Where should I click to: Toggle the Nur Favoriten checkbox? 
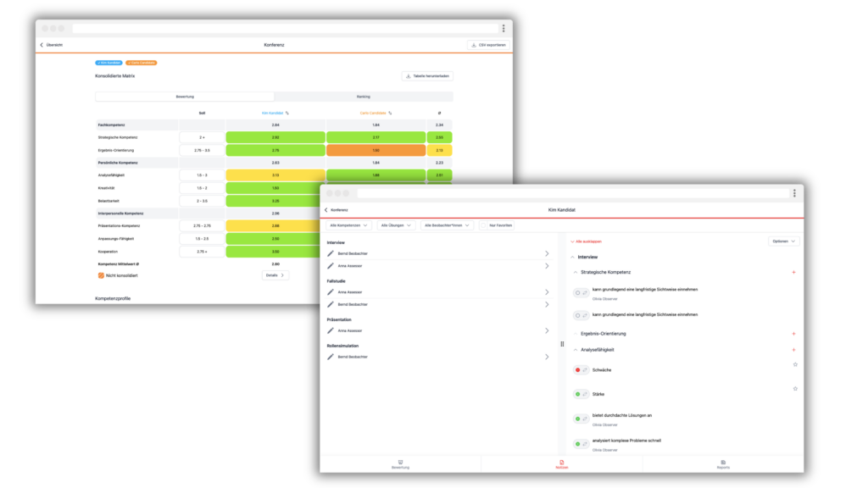pyautogui.click(x=484, y=225)
